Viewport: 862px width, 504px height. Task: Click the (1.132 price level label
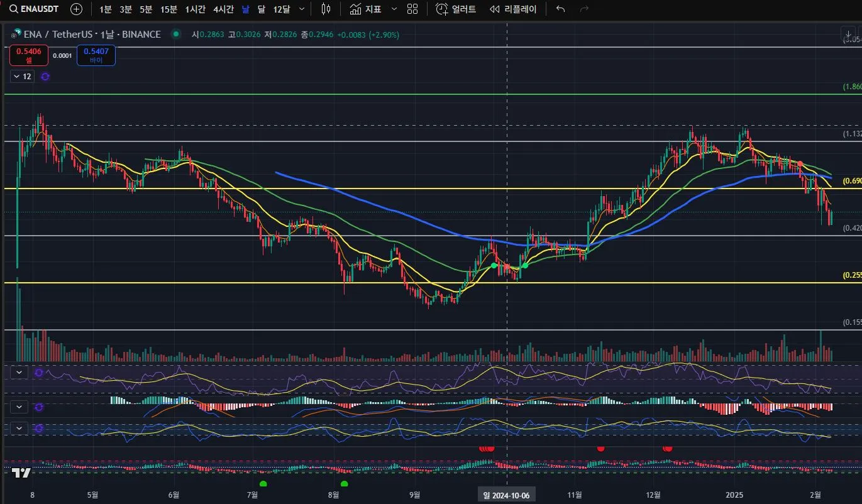[852, 134]
